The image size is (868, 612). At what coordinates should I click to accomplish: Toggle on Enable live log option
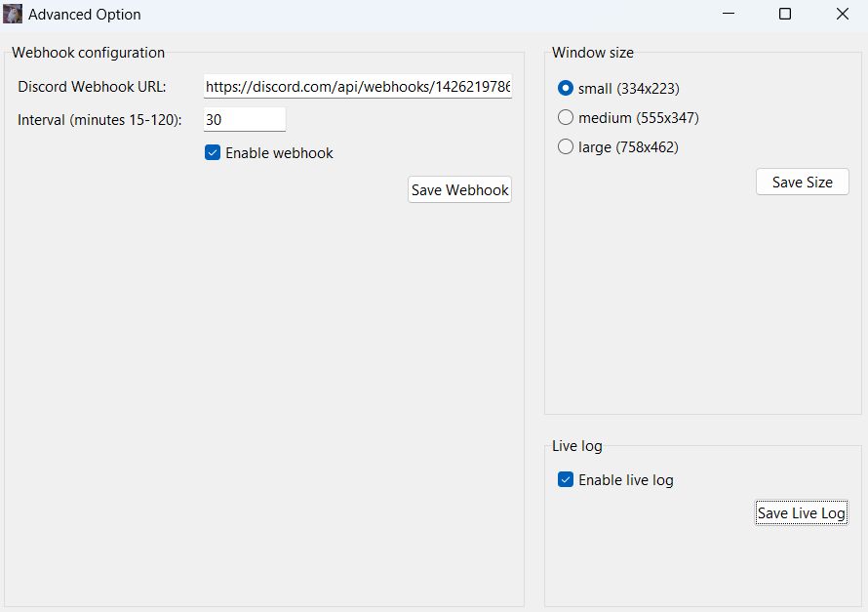click(x=566, y=479)
